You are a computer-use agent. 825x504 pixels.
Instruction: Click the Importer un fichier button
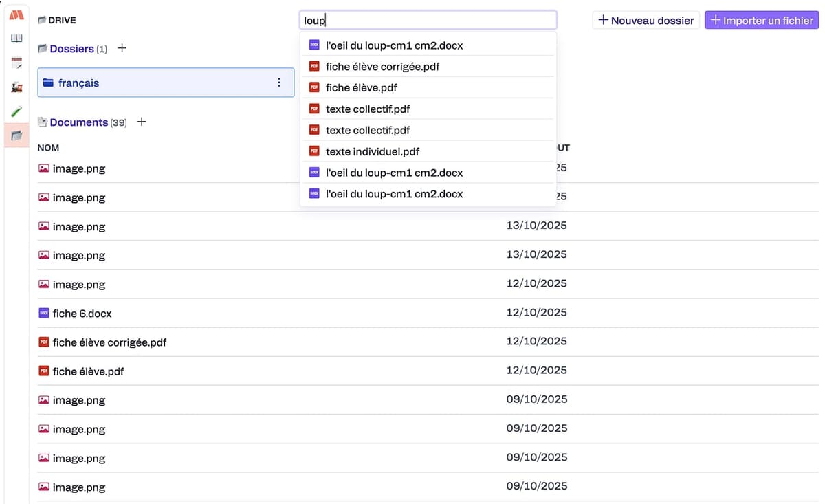tap(762, 21)
